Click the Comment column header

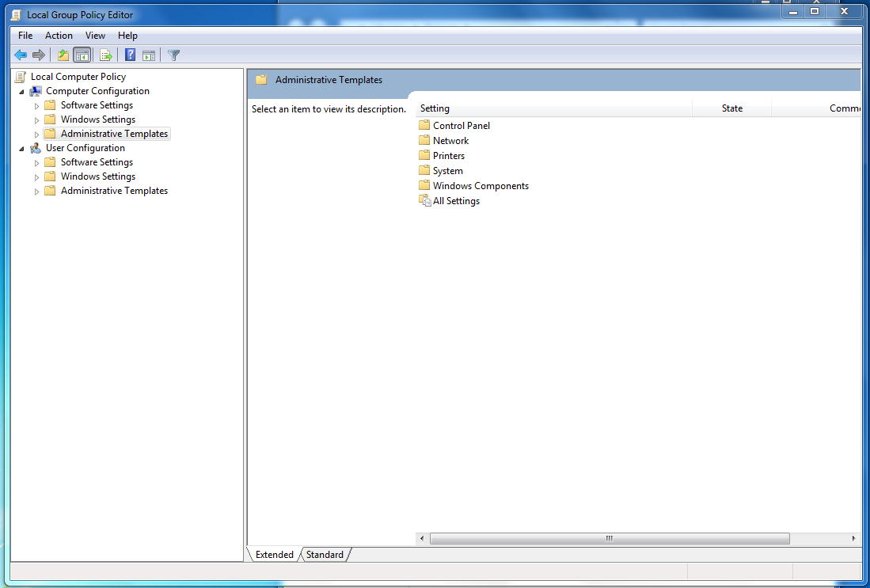[x=816, y=108]
